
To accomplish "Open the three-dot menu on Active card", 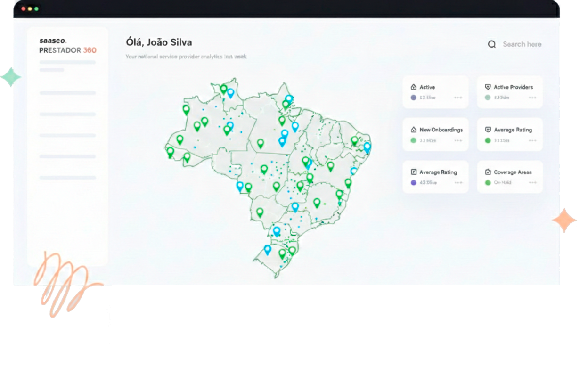I will coord(458,98).
